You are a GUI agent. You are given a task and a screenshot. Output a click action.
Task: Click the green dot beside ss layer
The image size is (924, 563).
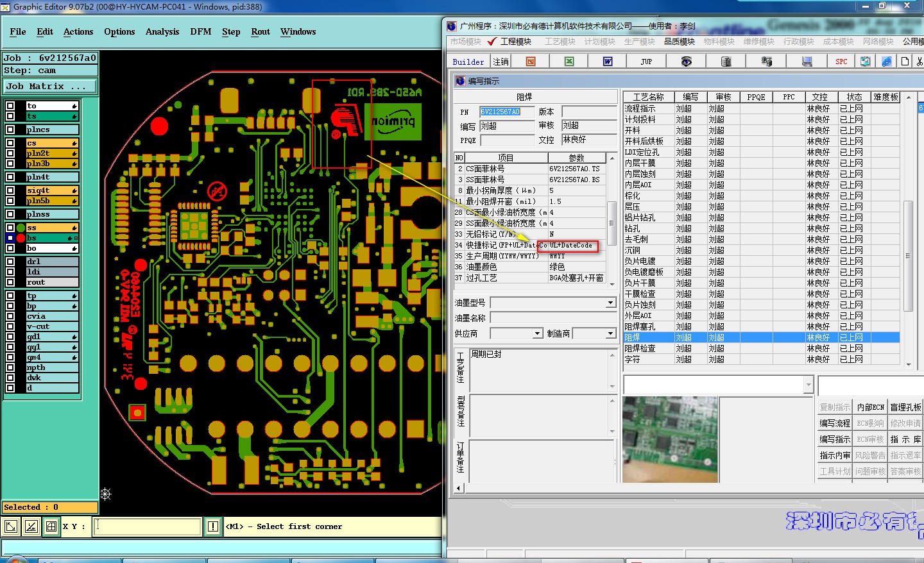point(21,228)
